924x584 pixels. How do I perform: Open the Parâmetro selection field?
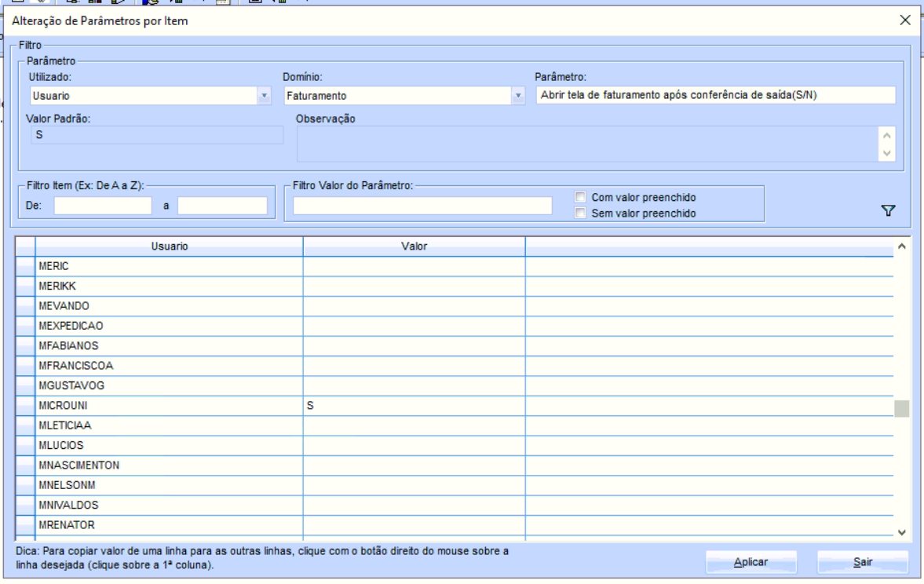pos(715,95)
